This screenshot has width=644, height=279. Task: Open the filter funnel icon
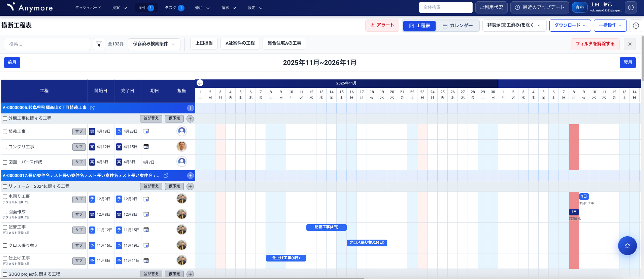99,44
